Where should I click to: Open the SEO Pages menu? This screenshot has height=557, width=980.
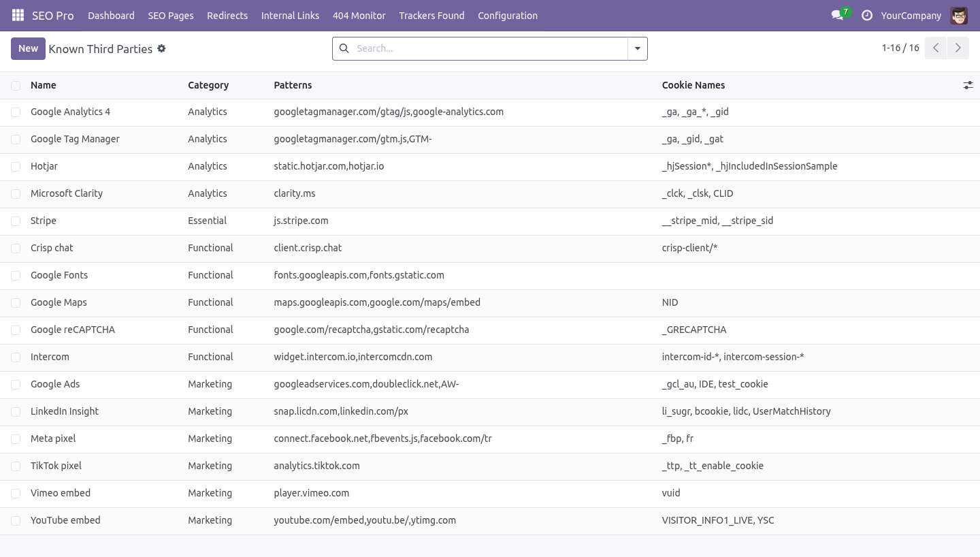[171, 15]
